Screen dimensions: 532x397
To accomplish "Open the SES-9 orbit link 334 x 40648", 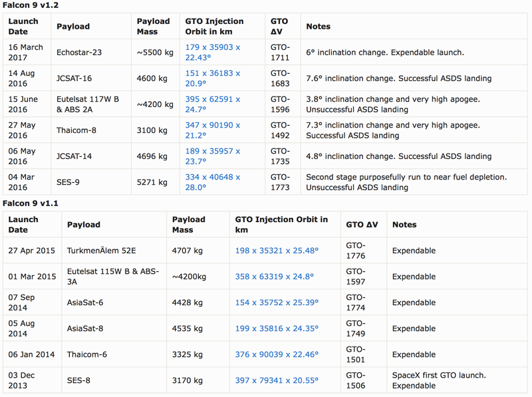I will (213, 182).
